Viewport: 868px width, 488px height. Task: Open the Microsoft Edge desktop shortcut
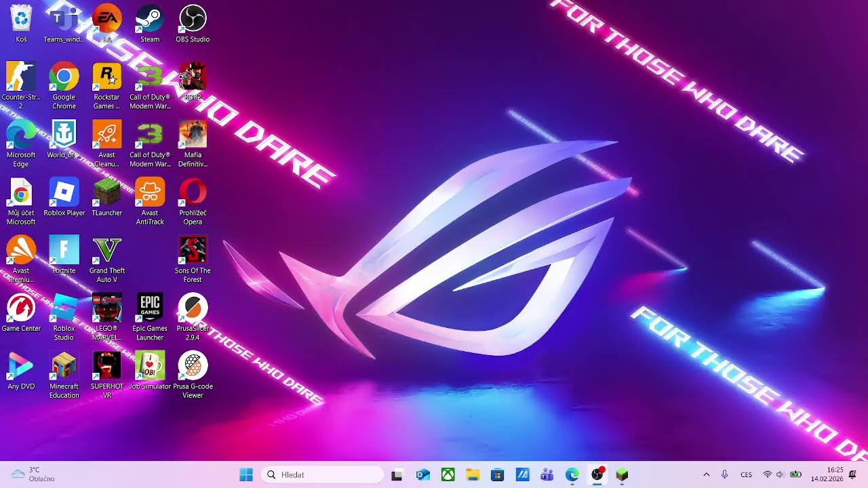coord(21,144)
